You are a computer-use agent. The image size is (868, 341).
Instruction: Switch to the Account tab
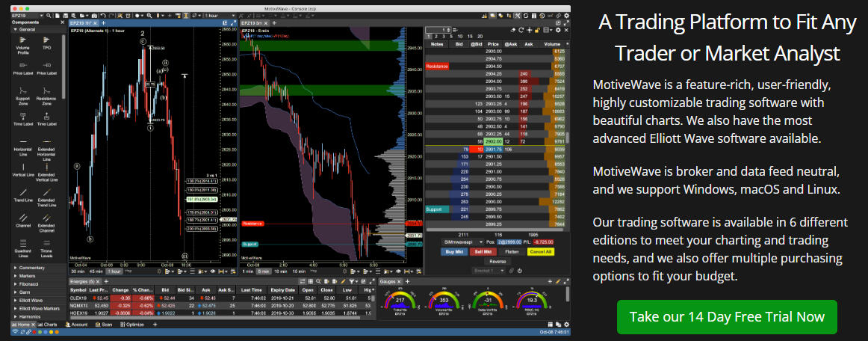click(x=76, y=325)
